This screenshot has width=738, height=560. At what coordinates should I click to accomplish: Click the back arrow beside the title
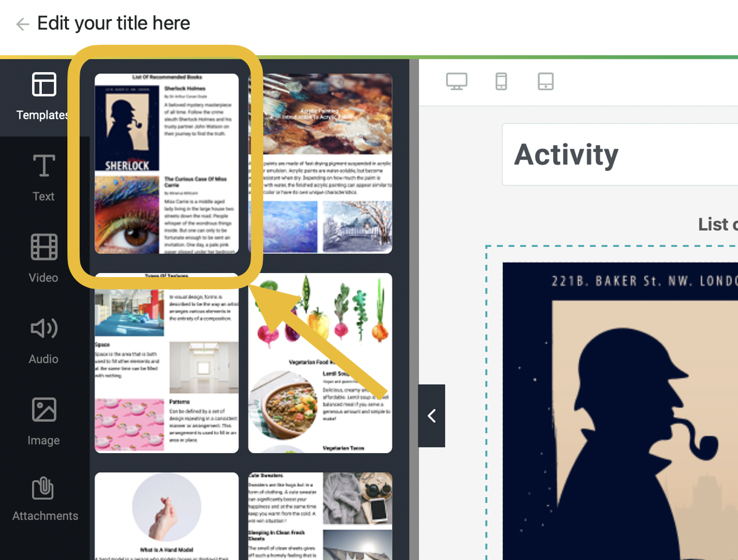coord(23,24)
